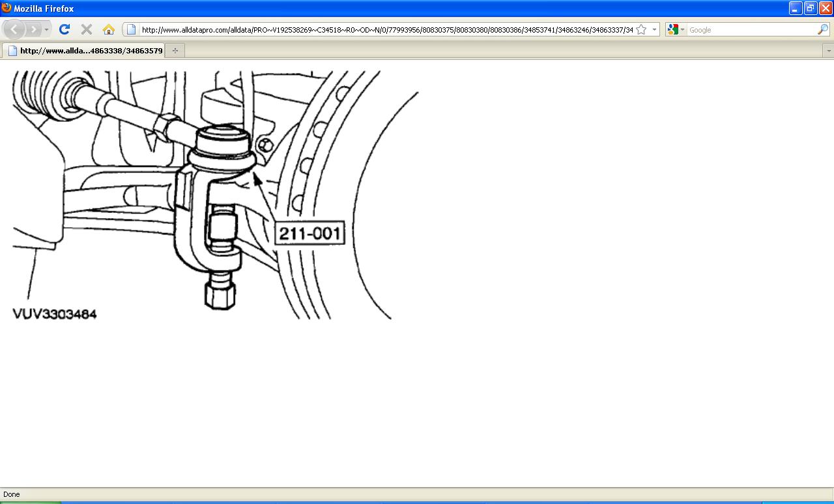Reload the current page
Viewport: 834px width, 504px height.
(x=64, y=29)
